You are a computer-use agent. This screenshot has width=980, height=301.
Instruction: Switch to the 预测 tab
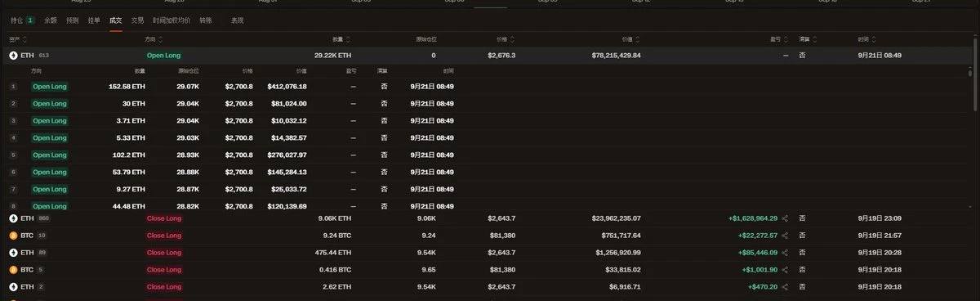pos(73,20)
